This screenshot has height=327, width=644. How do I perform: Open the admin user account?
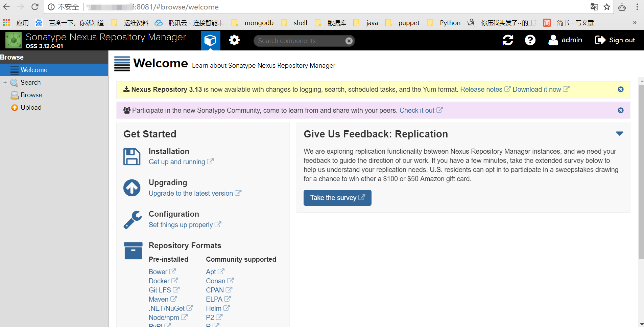tap(565, 40)
